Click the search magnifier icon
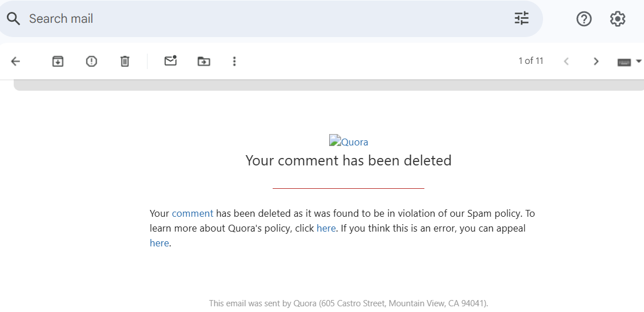Viewport: 644px width, 312px height. (x=14, y=19)
